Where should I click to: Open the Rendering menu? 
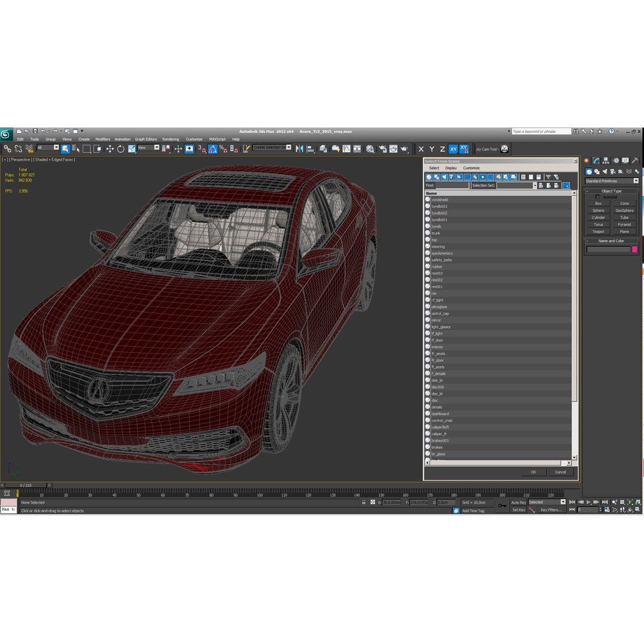[x=171, y=139]
